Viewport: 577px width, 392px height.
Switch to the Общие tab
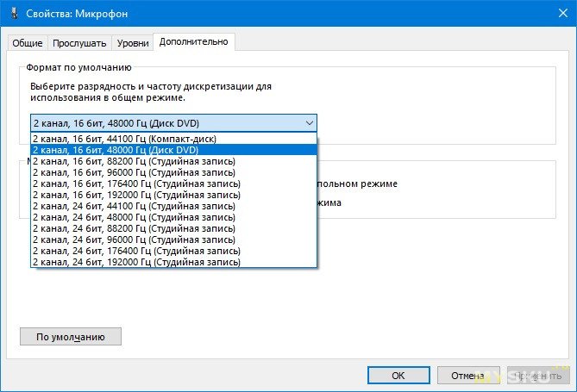(28, 43)
